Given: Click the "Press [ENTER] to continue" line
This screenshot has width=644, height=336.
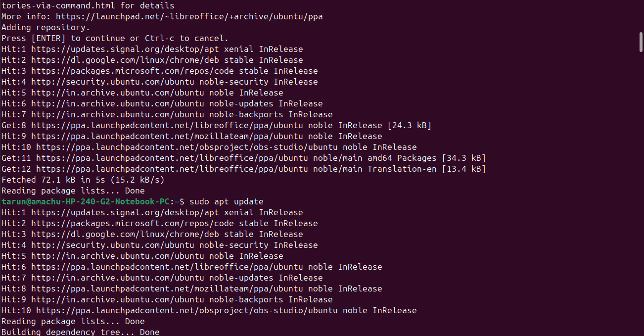Looking at the screenshot, I should (115, 39).
